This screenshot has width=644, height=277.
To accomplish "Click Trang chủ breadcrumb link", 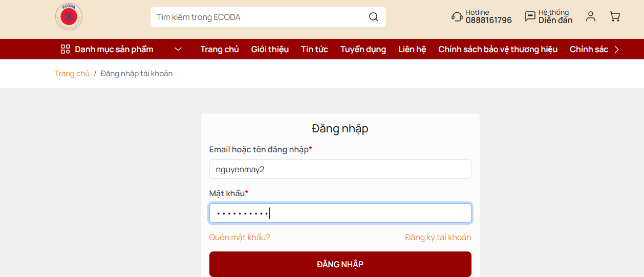I will (72, 74).
